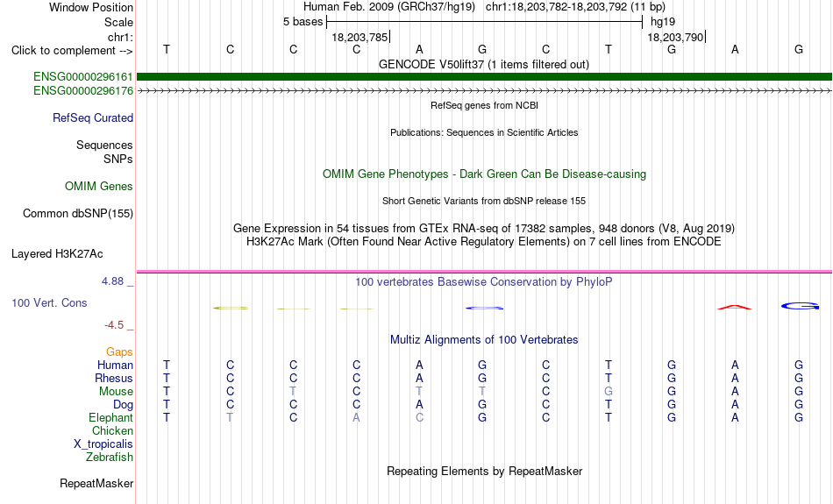Click the pink horizontal H3K27Ac signal line
Screen dimensions: 833x504
point(484,272)
